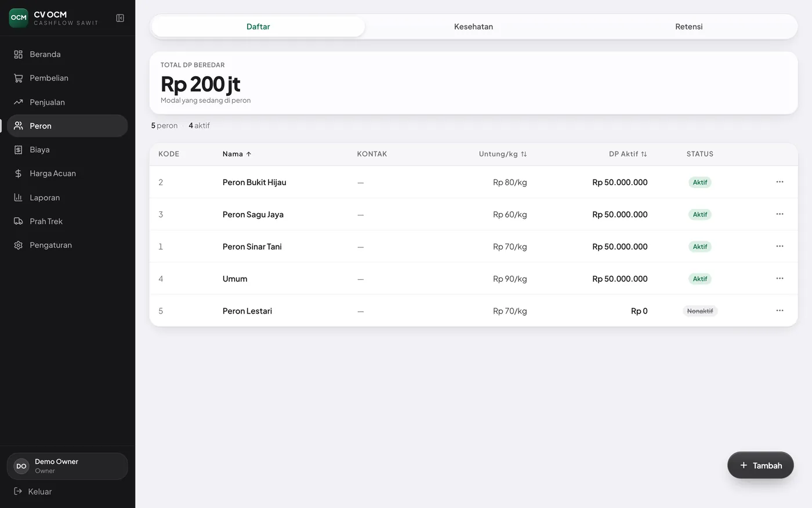
Task: Switch to the Retensi tab
Action: click(688, 27)
